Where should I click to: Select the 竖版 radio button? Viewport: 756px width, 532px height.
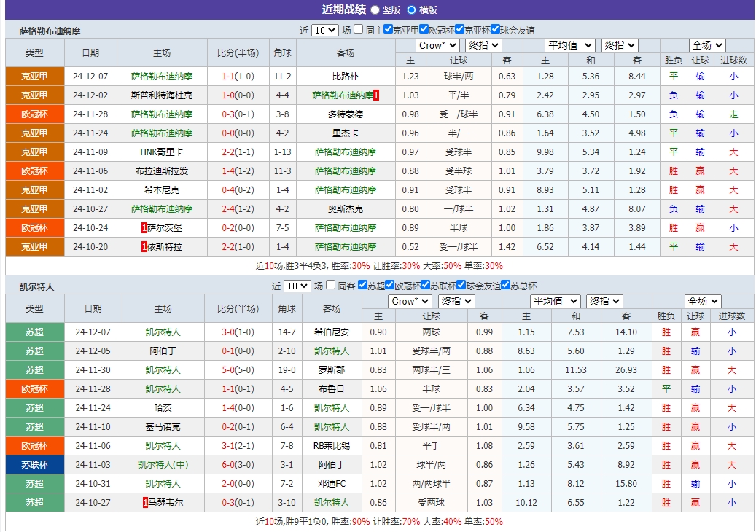coord(375,9)
